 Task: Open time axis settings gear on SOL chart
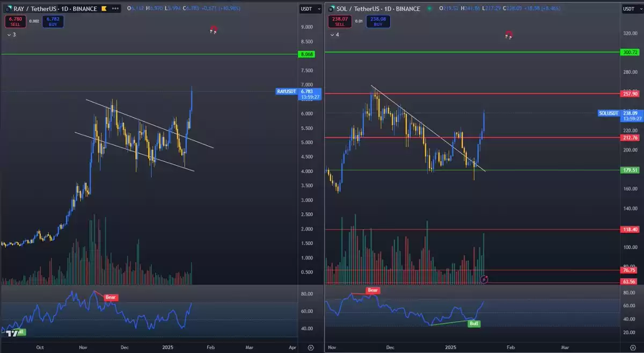(634, 347)
